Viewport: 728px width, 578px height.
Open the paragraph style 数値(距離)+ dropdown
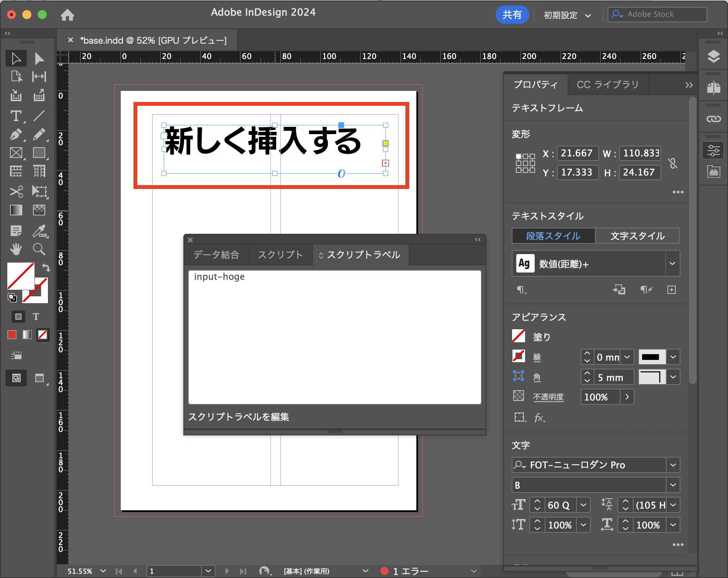(x=672, y=263)
